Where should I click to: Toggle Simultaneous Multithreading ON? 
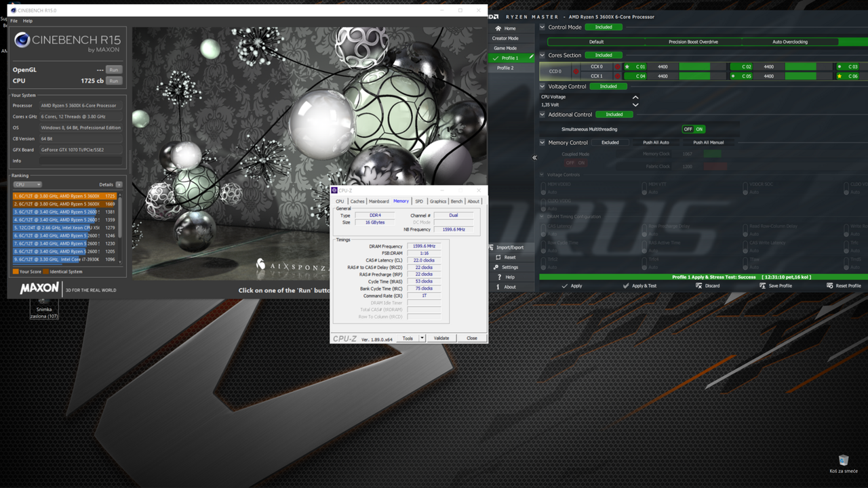700,129
